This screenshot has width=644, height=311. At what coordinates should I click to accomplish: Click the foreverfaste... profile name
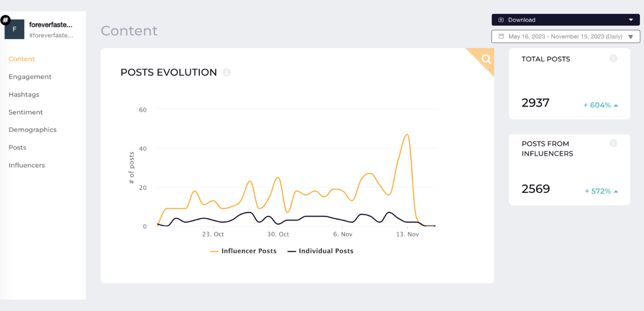[51, 25]
